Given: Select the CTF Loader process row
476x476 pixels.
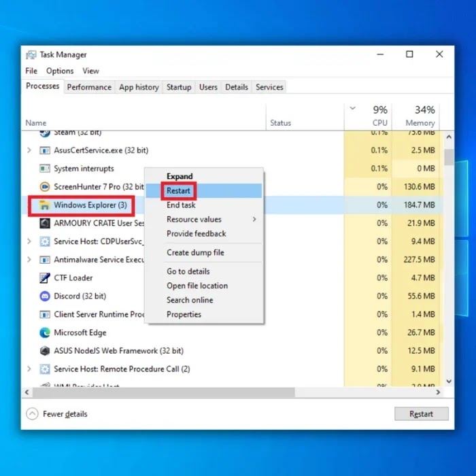Looking at the screenshot, I should pos(233,277).
